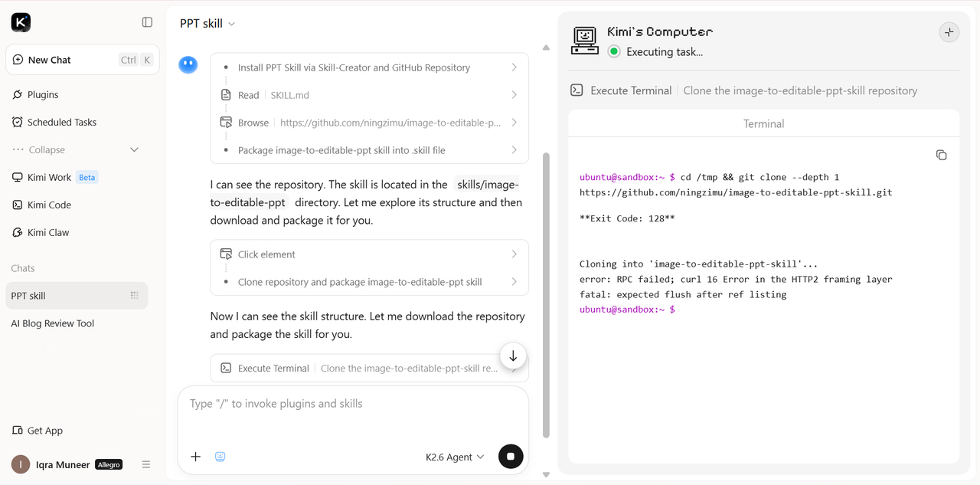This screenshot has height=485, width=980.
Task: Click the chat scroll up arrow
Action: pyautogui.click(x=546, y=48)
